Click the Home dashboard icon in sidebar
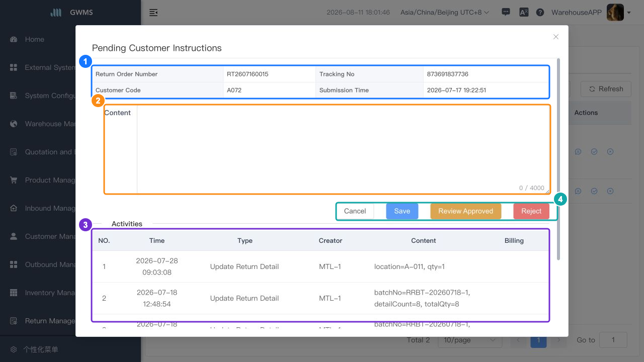Image resolution: width=644 pixels, height=362 pixels. click(14, 39)
